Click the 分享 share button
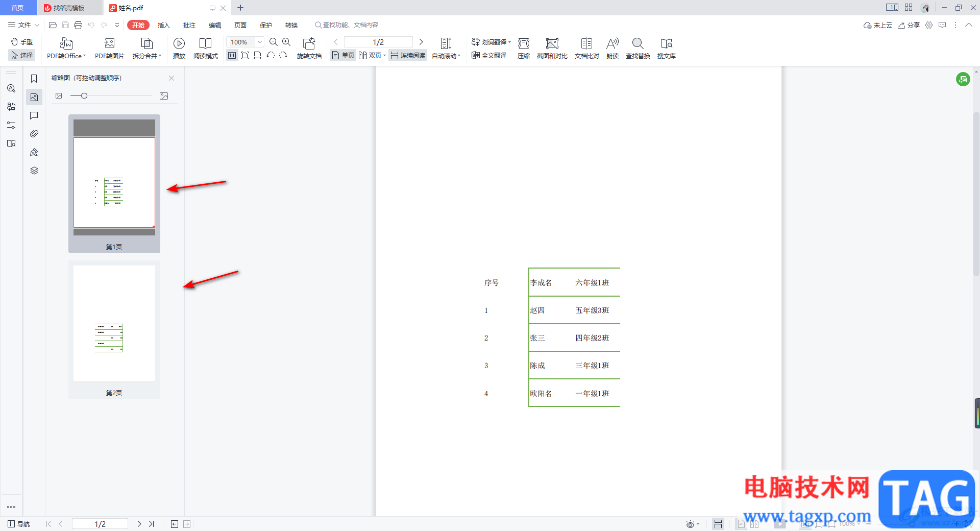980x531 pixels. click(x=909, y=25)
